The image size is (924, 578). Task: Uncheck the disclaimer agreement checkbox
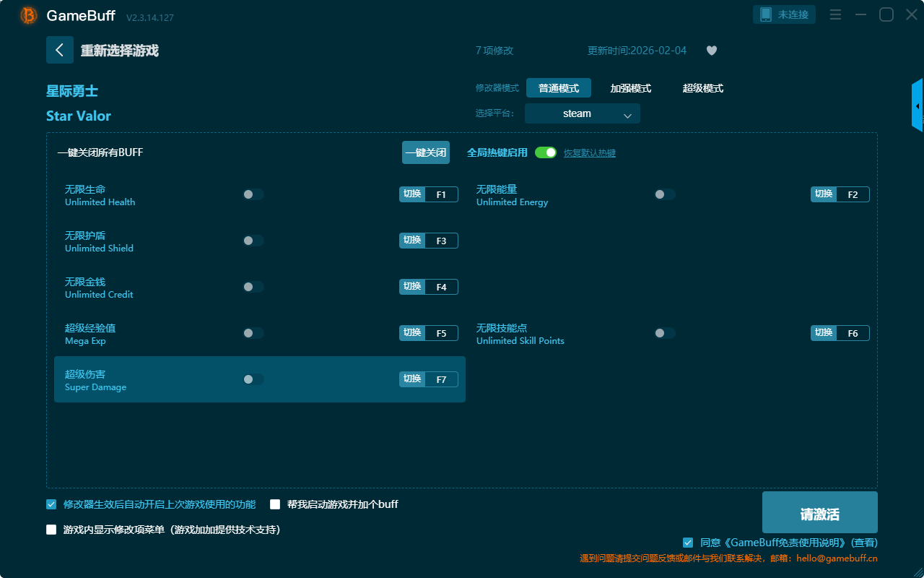point(688,543)
